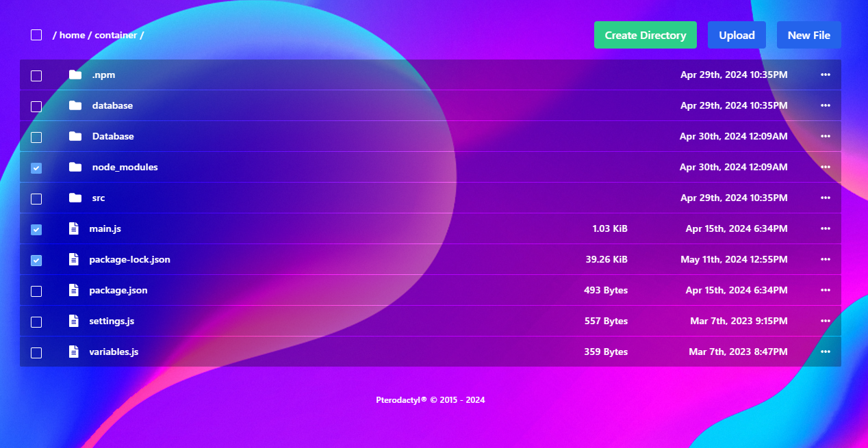The height and width of the screenshot is (448, 868).
Task: Click the Create Directory button
Action: [x=646, y=35]
